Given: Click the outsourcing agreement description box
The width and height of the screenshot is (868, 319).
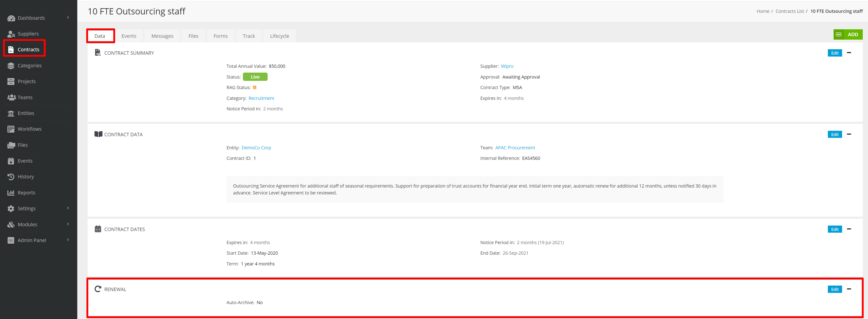Looking at the screenshot, I should (x=475, y=189).
